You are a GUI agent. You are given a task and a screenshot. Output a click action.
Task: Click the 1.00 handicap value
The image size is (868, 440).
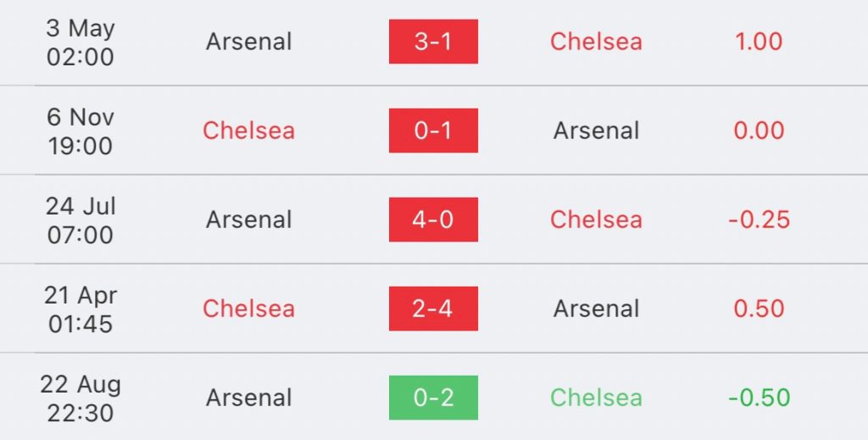point(759,42)
